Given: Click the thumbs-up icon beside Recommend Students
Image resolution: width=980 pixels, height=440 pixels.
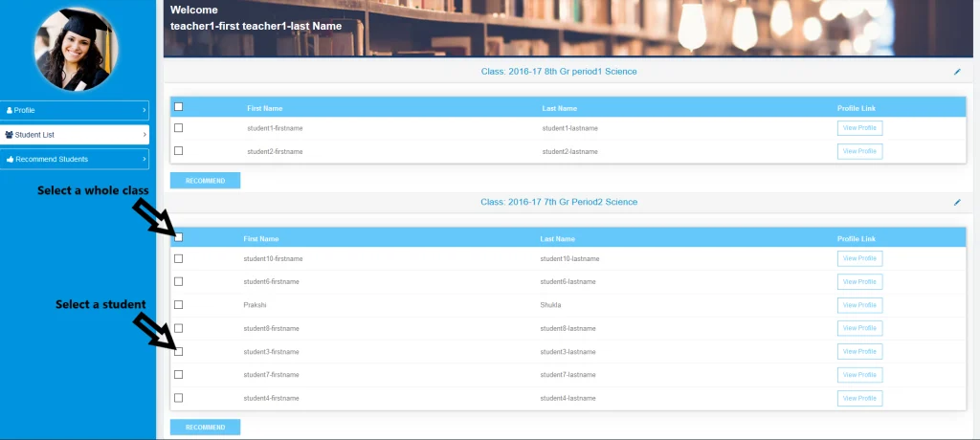Looking at the screenshot, I should (x=10, y=159).
